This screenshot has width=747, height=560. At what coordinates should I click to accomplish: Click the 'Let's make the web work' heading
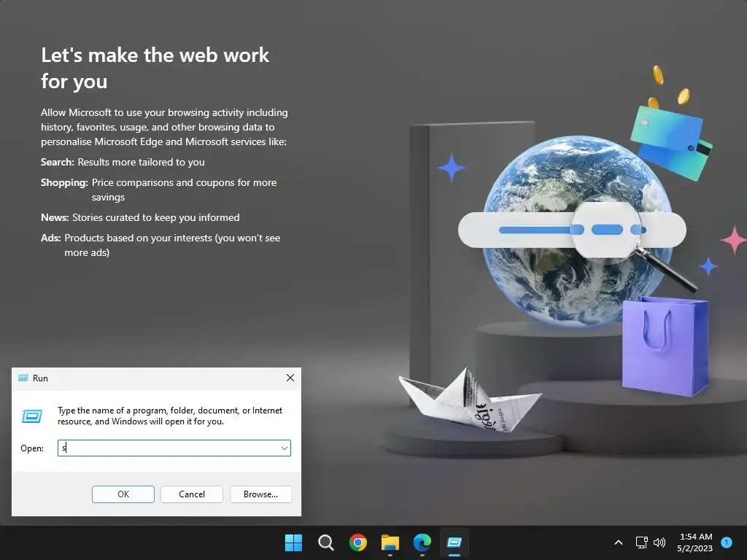click(x=155, y=68)
